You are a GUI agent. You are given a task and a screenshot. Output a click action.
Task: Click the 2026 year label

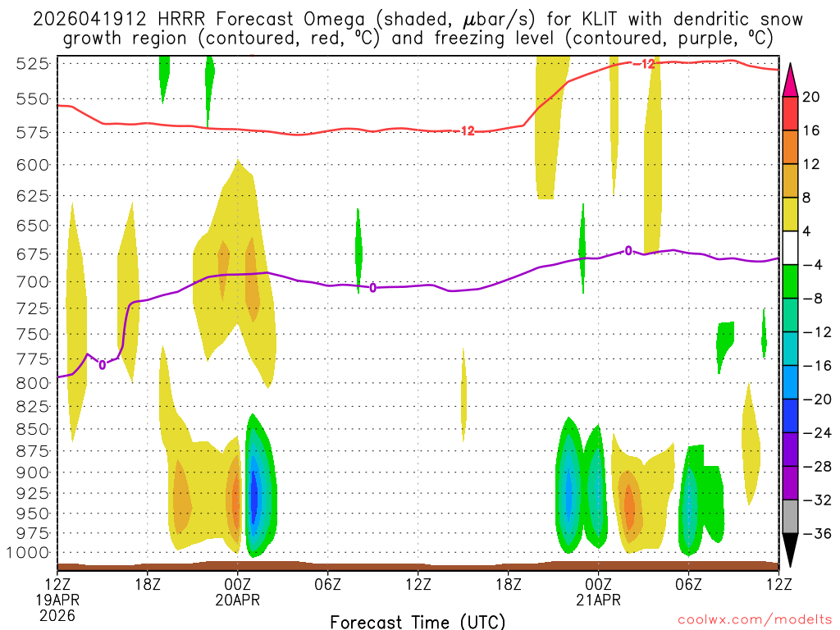[57, 615]
